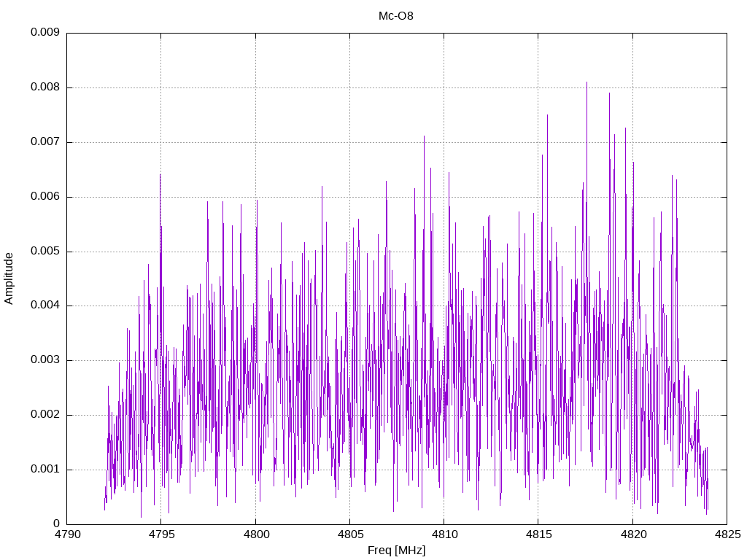This screenshot has width=747, height=560.
Task: Click the 0.004 y-axis tick label
Action: tap(45, 306)
